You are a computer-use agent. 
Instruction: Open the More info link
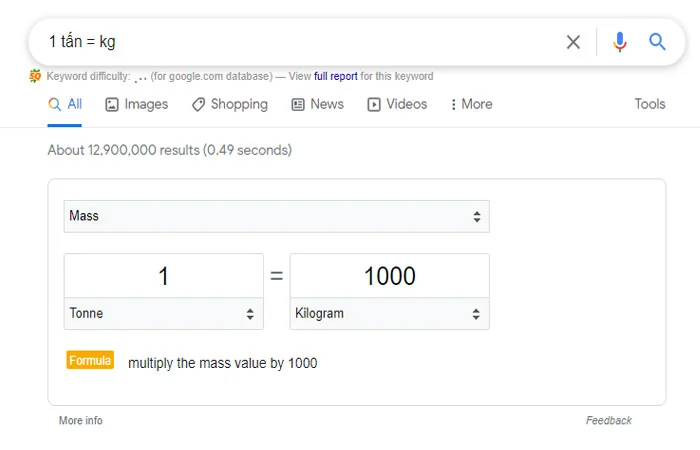click(81, 421)
